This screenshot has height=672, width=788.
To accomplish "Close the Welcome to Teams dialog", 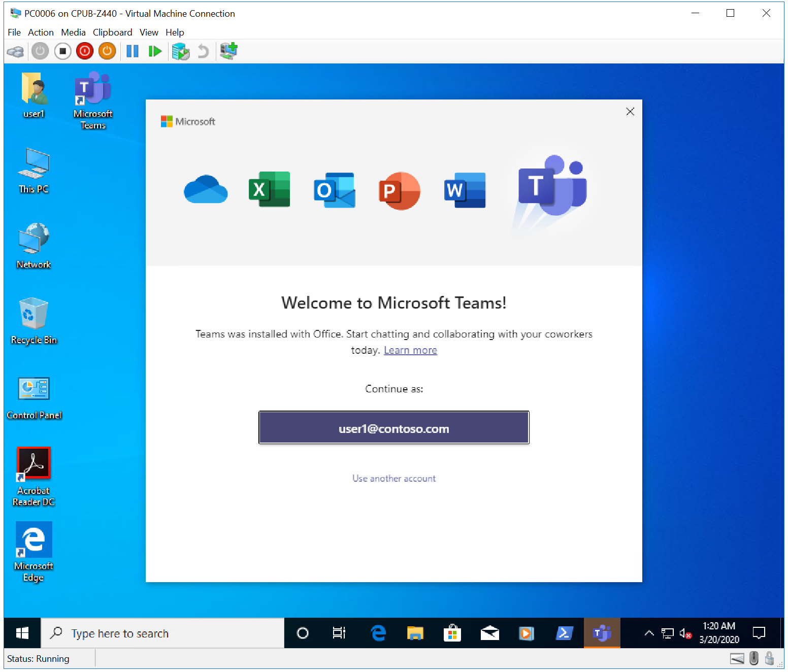I will [630, 112].
